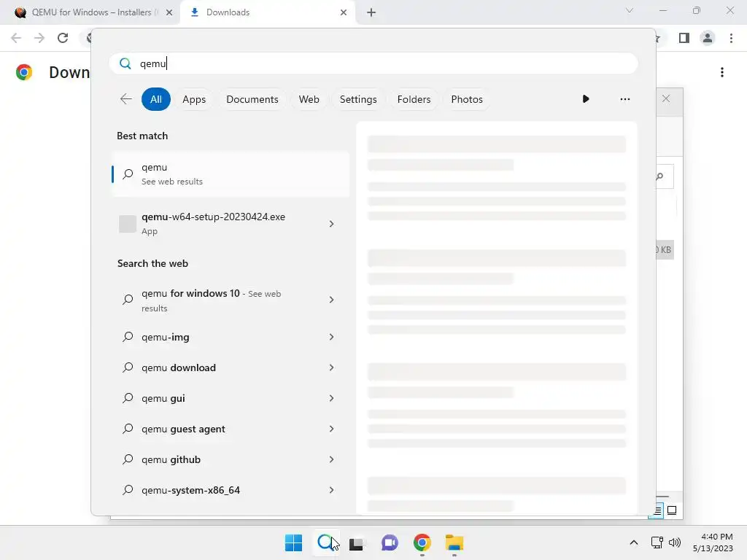Switch to the Settings filter
This screenshot has height=560, width=747.
[x=358, y=99]
